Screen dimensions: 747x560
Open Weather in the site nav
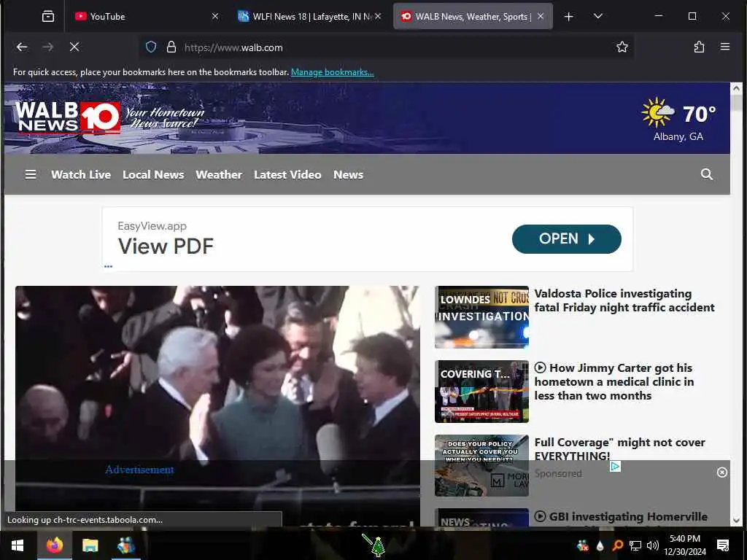(219, 175)
